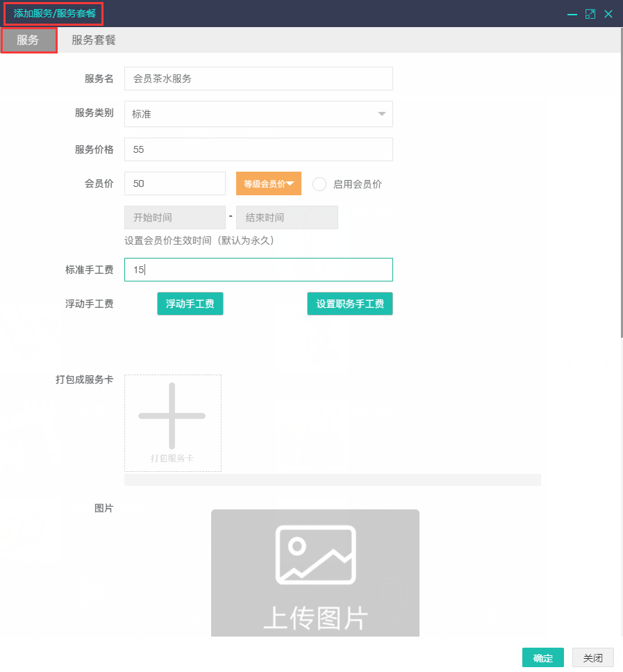
Task: Click the vertical scrollbar of the dialog
Action: coord(622,183)
